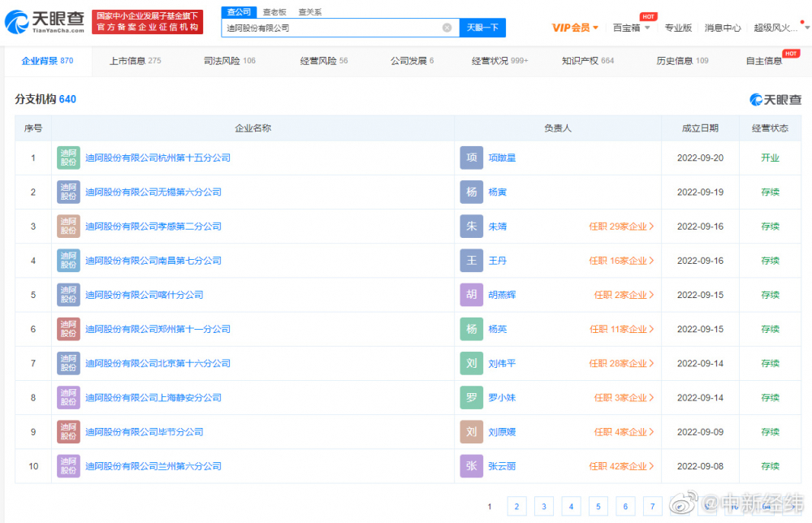812x523 pixels.
Task: Click the 天眼一下 search button
Action: 483,27
